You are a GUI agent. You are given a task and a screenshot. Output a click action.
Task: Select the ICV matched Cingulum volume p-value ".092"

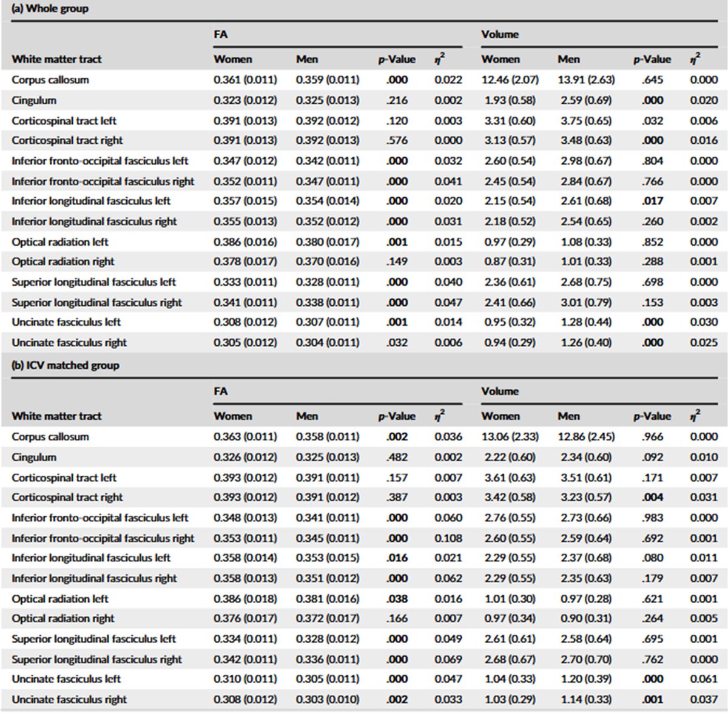[x=653, y=457]
